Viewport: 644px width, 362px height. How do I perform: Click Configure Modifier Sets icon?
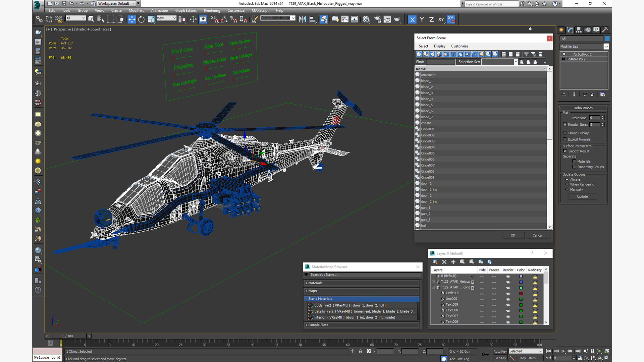(603, 94)
